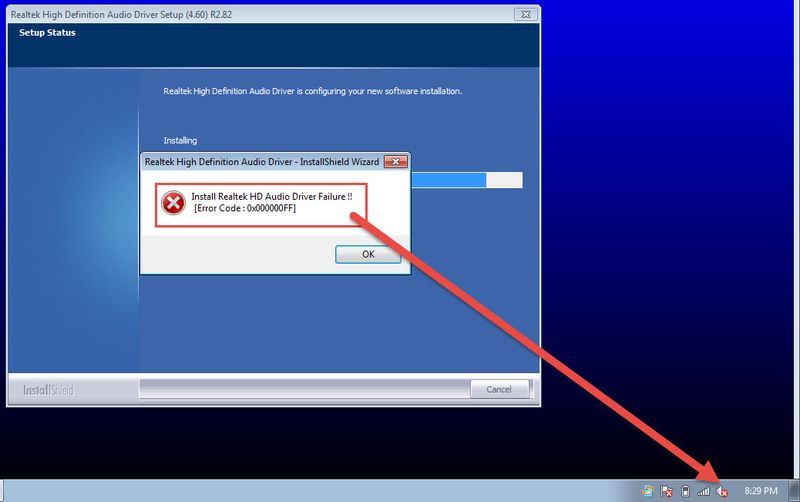800x502 pixels.
Task: Open the muted speaker tray icon
Action: coord(721,491)
